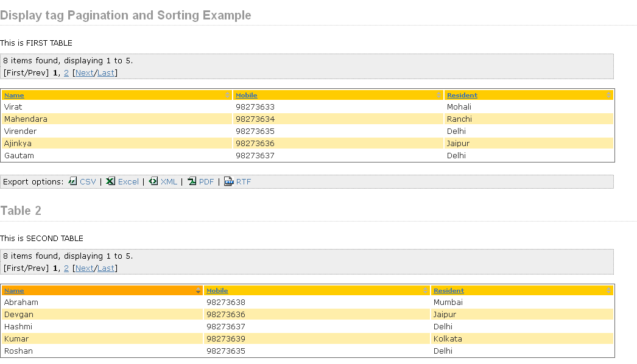Click the 'This is SECOND TABLE' text
637x364 pixels.
[41, 239]
